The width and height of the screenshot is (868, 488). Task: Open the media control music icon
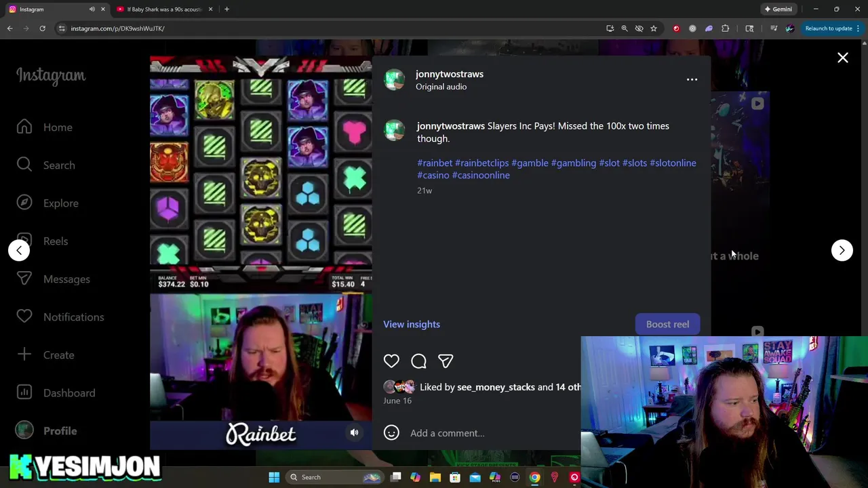tap(774, 28)
